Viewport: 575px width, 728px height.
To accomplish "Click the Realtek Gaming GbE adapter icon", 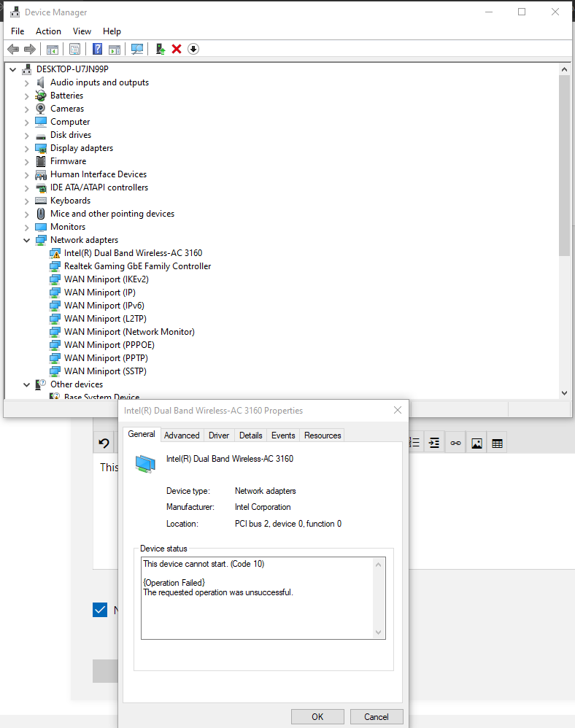I will click(x=55, y=266).
